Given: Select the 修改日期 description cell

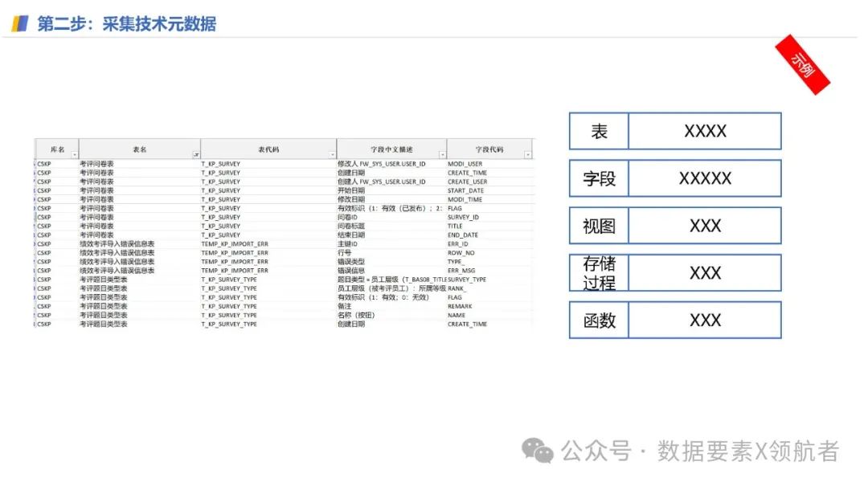Looking at the screenshot, I should pos(392,199).
